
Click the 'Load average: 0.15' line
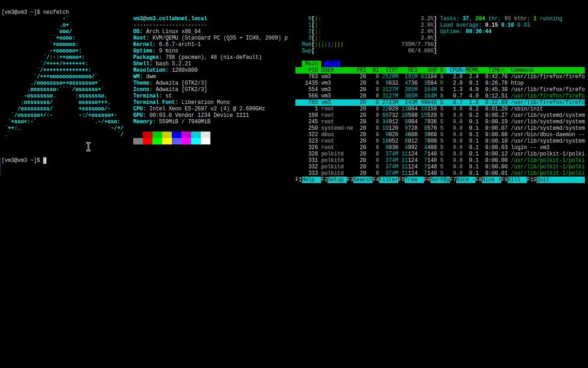coord(485,25)
